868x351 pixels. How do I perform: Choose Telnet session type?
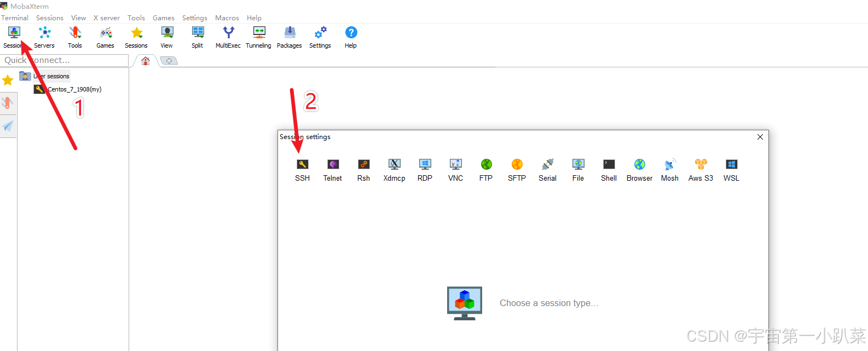point(333,170)
